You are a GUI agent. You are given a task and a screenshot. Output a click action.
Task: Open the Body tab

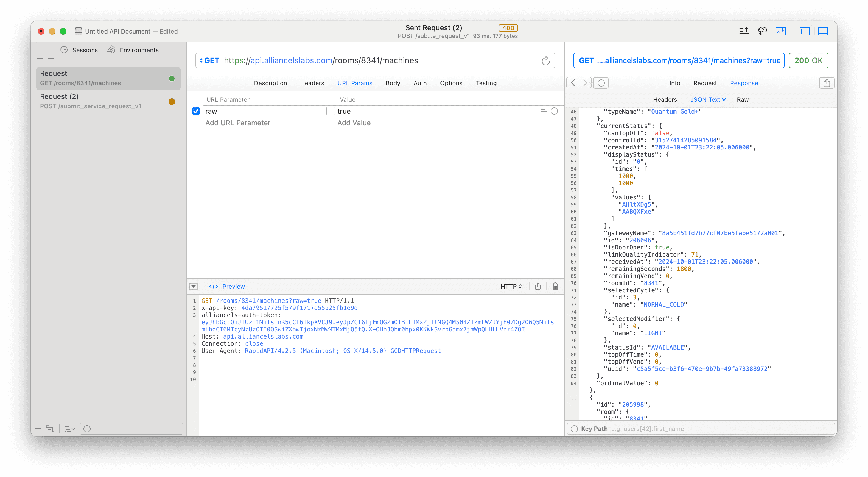pyautogui.click(x=393, y=83)
